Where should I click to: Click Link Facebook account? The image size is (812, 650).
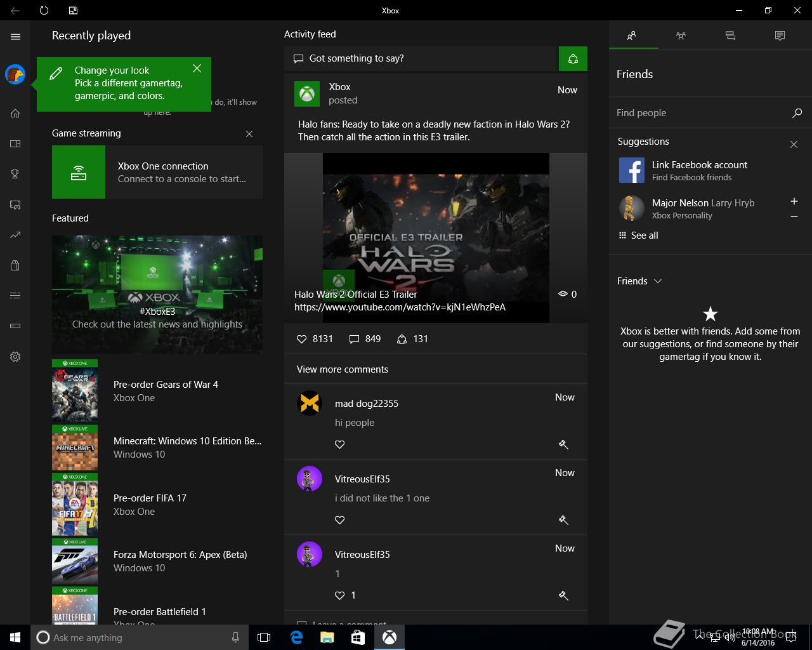point(710,170)
